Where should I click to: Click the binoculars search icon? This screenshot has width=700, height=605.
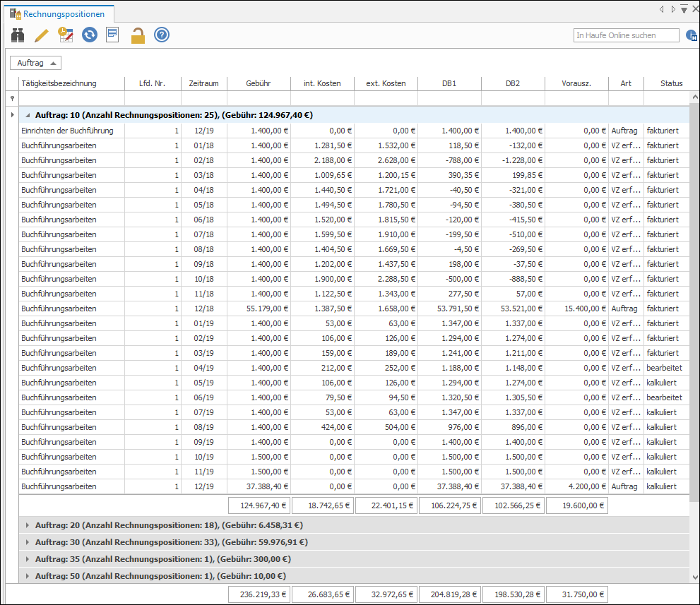click(x=17, y=35)
